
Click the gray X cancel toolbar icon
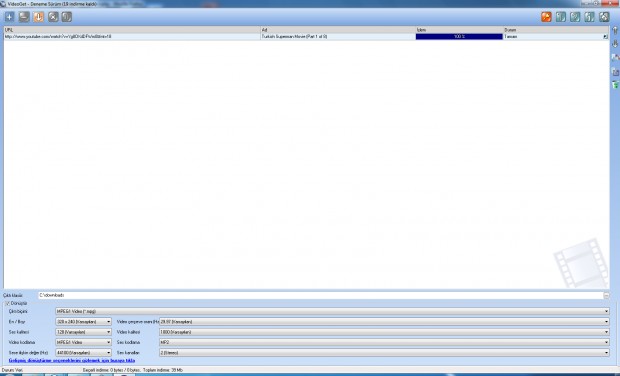tap(53, 17)
